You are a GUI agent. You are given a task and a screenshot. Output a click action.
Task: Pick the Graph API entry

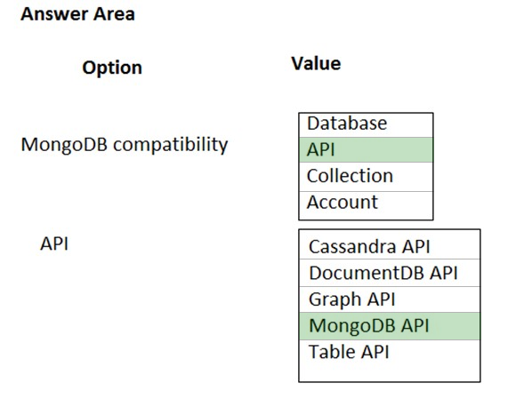click(x=390, y=299)
